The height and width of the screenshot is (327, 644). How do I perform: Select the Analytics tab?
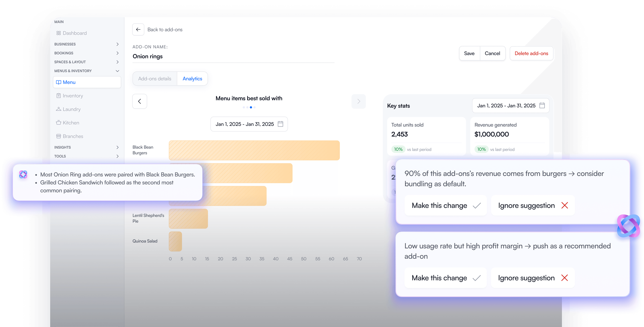192,79
